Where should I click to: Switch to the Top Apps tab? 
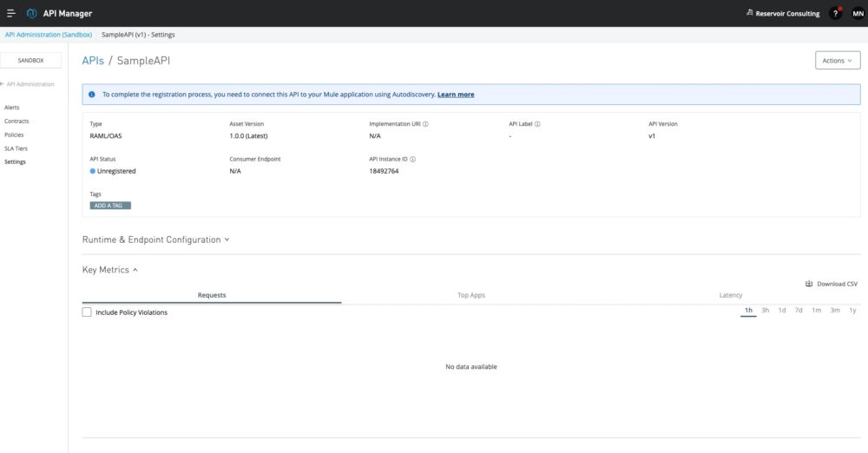tap(471, 295)
